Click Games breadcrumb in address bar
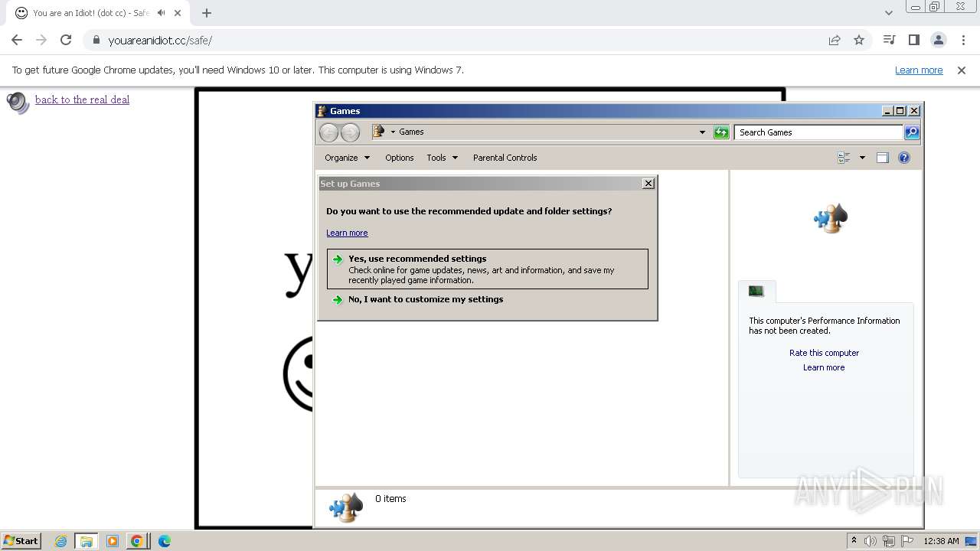 (x=411, y=132)
